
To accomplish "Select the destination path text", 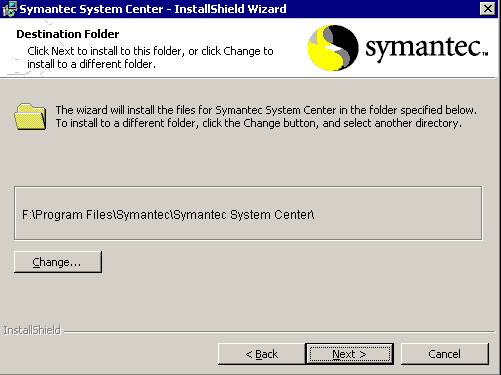I will point(168,215).
